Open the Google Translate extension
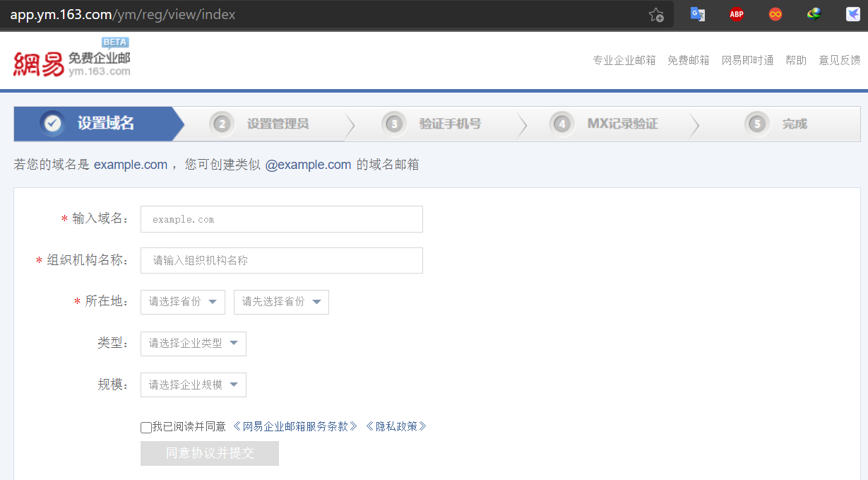Viewport: 868px width, 480px height. [697, 13]
